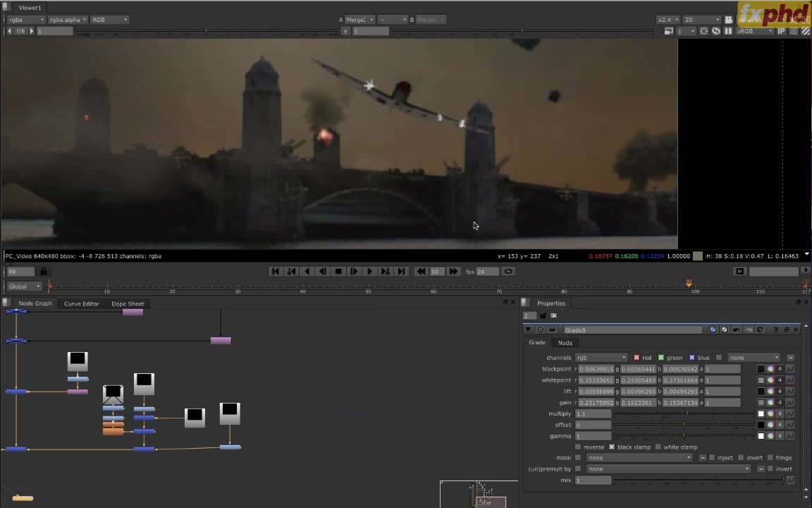812x508 pixels.
Task: Skip back by frame increment
Action: (x=421, y=271)
